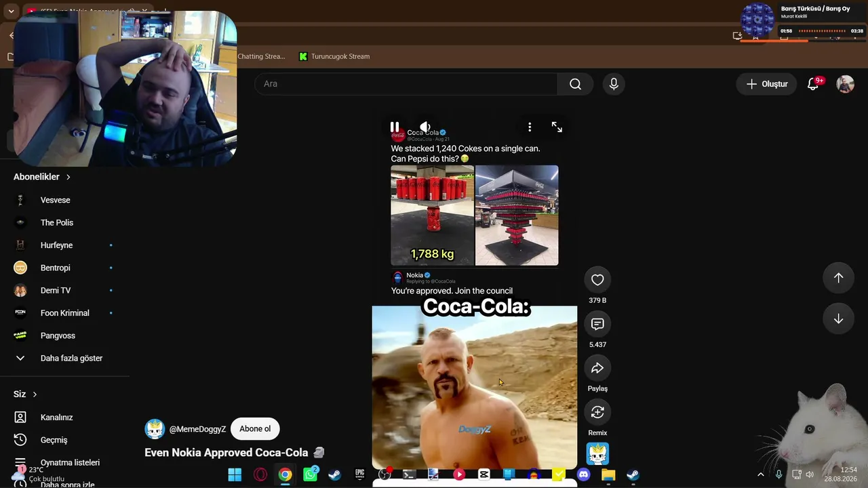Open the Oluştur create menu
The height and width of the screenshot is (488, 868).
(x=767, y=84)
